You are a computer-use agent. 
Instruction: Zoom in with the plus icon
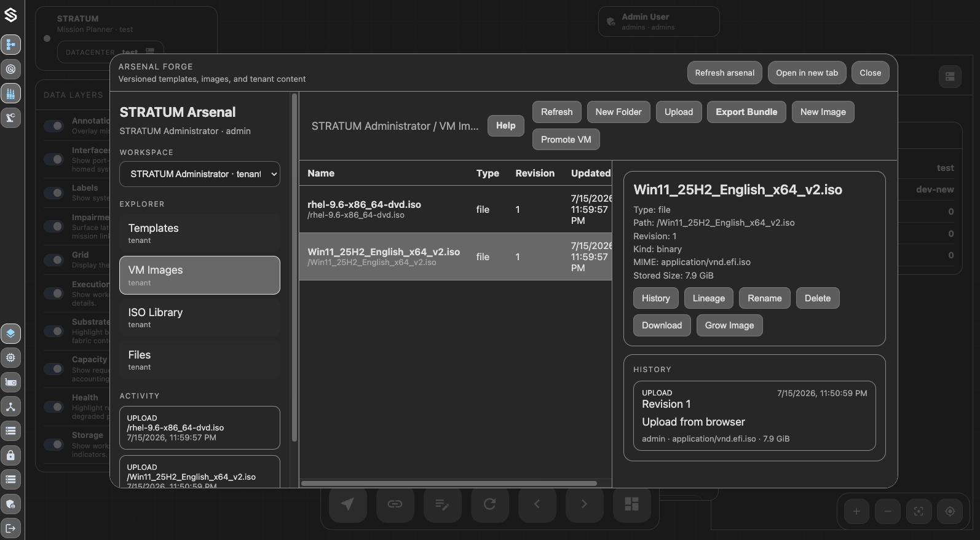856,511
